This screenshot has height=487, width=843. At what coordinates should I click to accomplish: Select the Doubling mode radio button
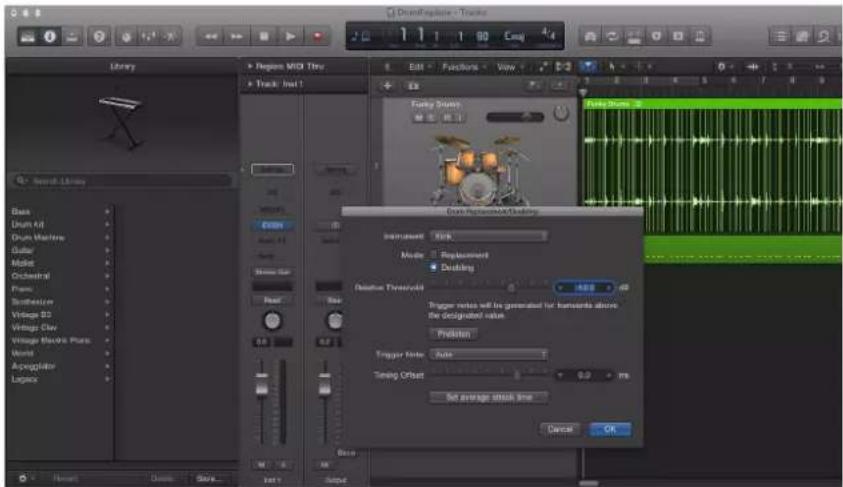coord(434,267)
